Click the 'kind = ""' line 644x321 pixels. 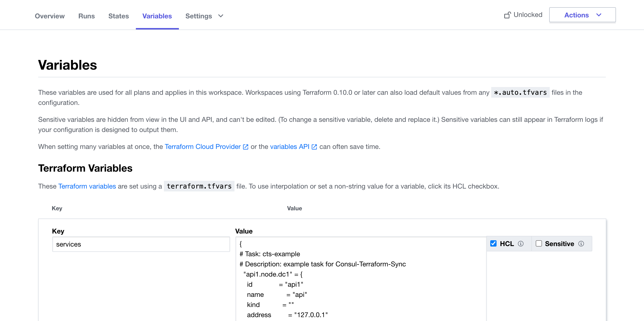tap(270, 305)
